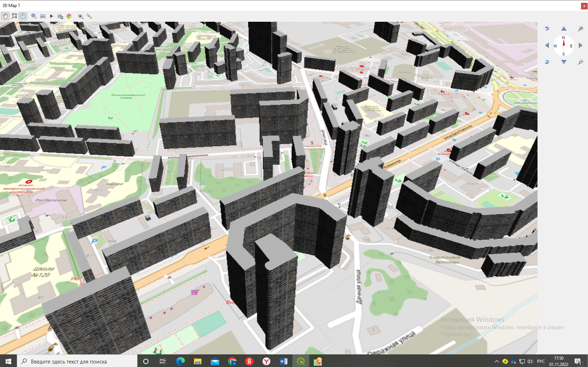Click the Windows taskbar search field
The width and height of the screenshot is (588, 367).
pyautogui.click(x=77, y=361)
